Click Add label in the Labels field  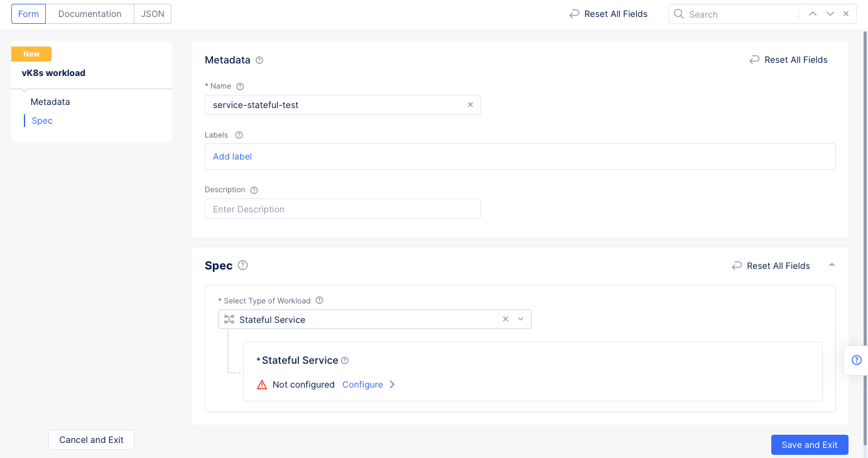(232, 156)
